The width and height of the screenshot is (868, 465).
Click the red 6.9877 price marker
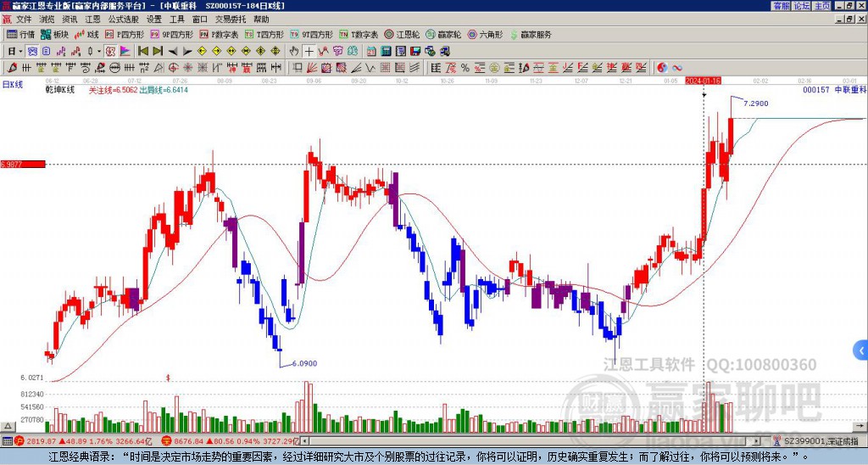click(x=23, y=164)
